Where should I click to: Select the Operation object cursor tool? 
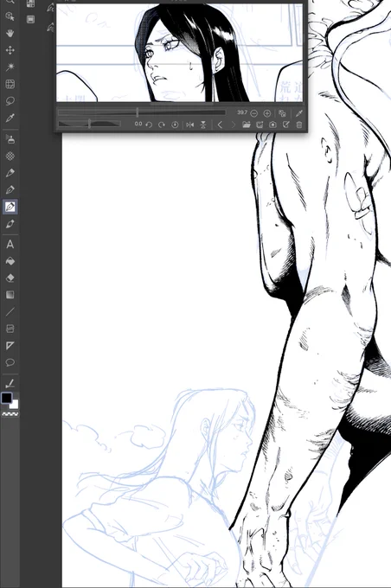(10, 16)
